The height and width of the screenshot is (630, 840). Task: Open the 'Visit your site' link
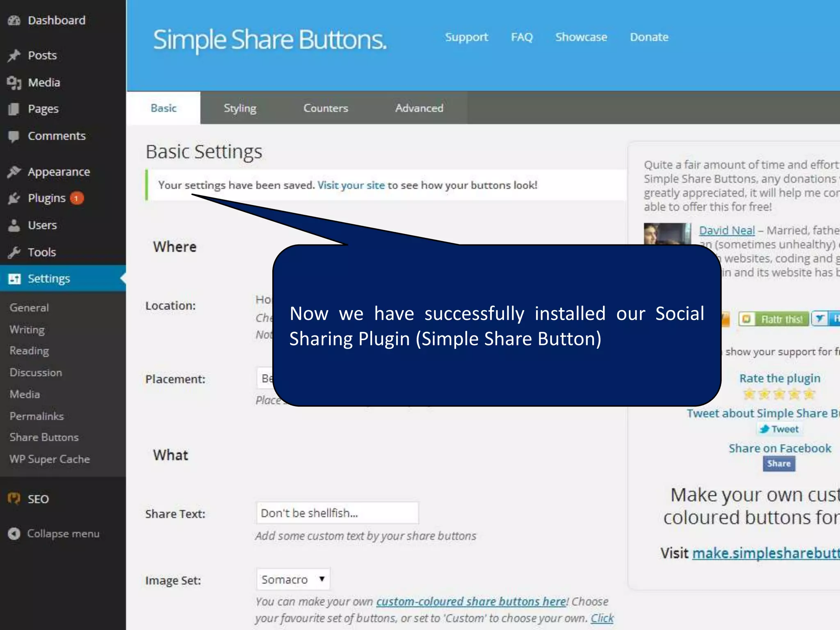pyautogui.click(x=351, y=185)
